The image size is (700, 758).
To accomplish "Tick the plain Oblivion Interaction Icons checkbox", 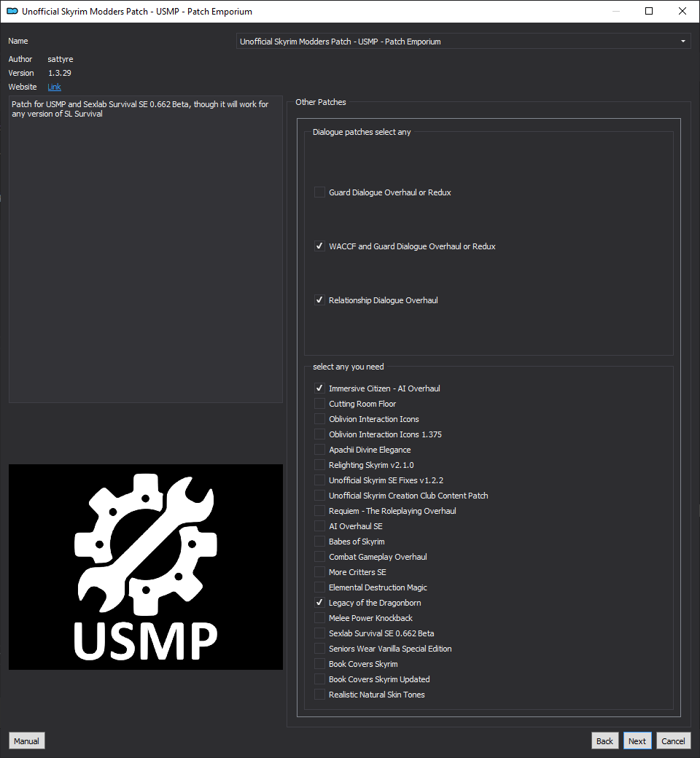I will coord(319,419).
